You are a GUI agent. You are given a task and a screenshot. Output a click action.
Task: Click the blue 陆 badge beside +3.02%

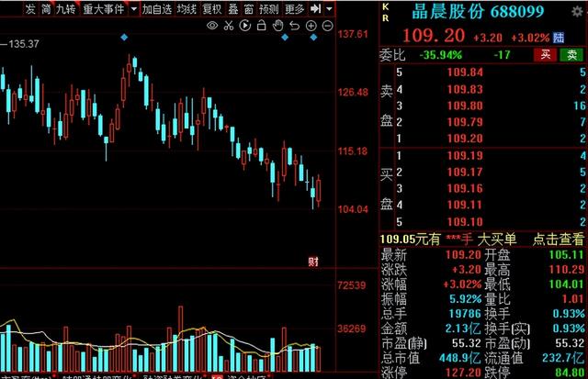point(559,38)
